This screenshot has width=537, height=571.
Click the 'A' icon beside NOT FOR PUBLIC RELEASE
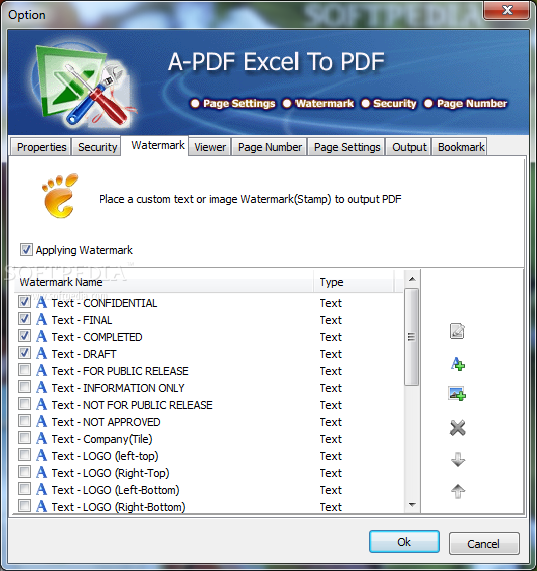42,404
